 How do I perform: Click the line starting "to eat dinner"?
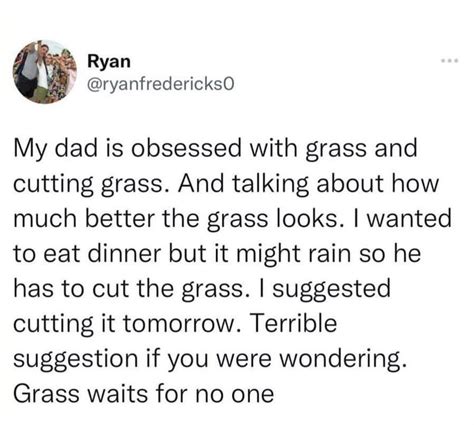[x=217, y=254]
